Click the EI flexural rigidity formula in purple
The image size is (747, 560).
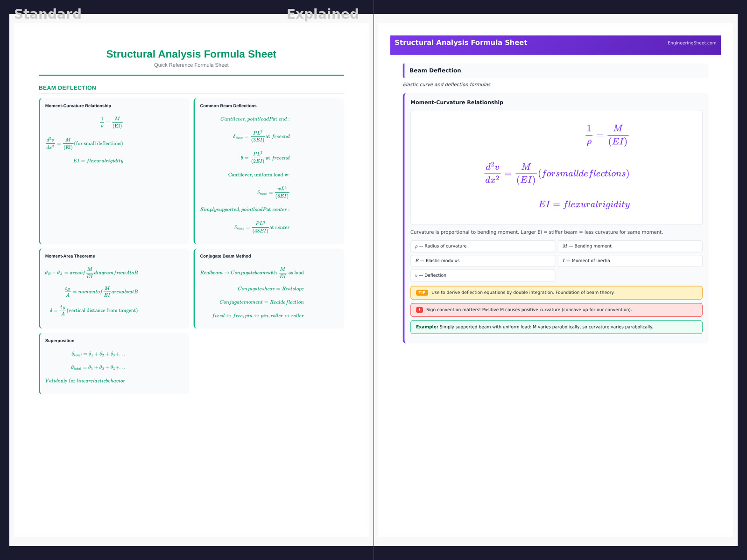click(584, 204)
